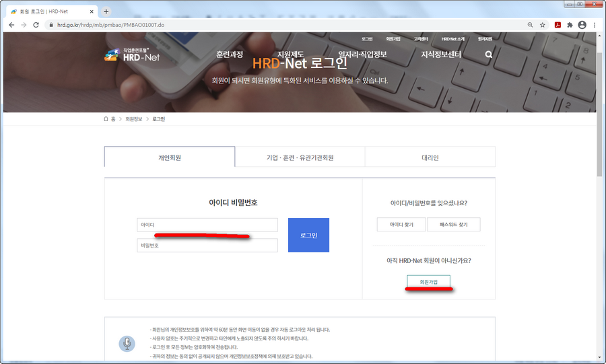Click the browser forward arrow

pos(24,25)
